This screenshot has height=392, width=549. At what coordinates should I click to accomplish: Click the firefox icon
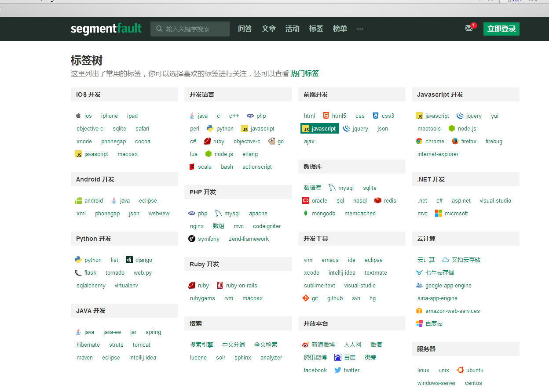455,141
